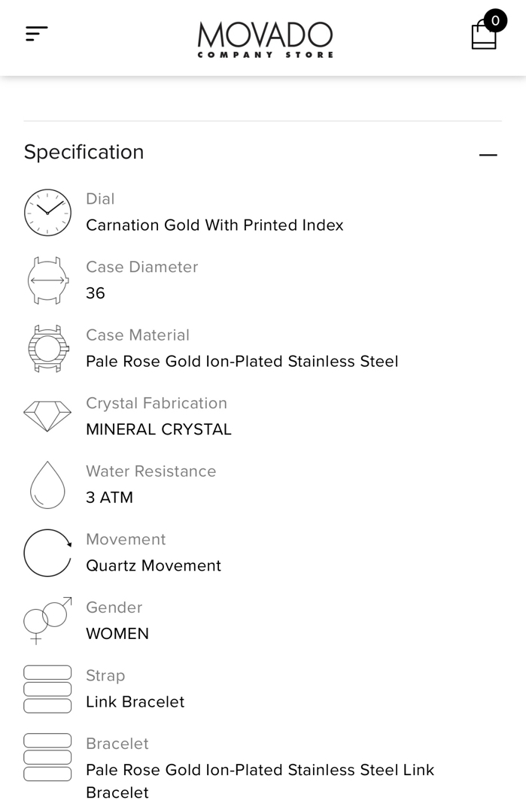Viewport: 526px width, 812px height.
Task: Click the Dial clock icon
Action: click(47, 213)
